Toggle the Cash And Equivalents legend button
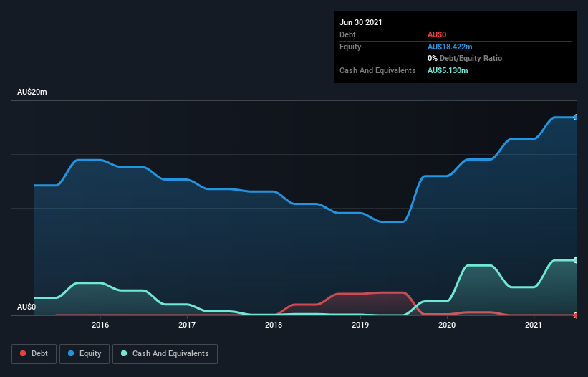This screenshot has width=588, height=377. point(165,354)
